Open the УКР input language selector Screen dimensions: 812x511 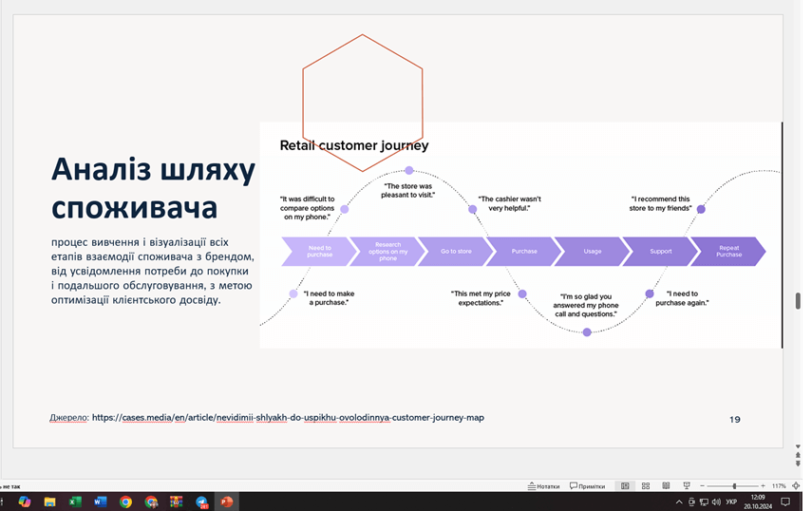pyautogui.click(x=731, y=502)
